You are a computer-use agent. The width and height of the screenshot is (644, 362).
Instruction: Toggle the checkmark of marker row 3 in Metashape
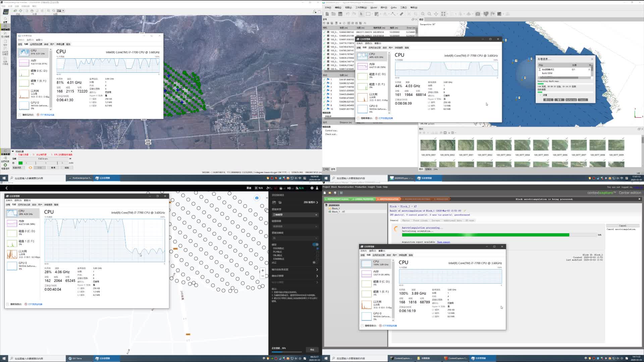point(324,87)
